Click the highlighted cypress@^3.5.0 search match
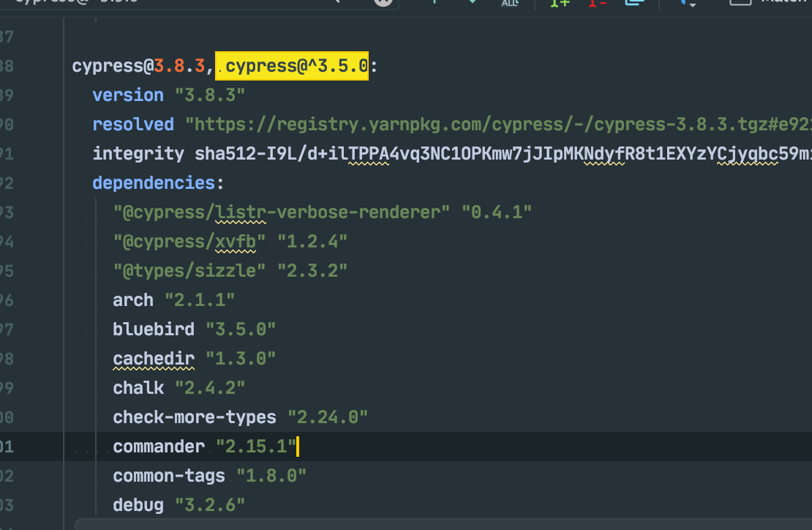812x530 pixels. click(x=292, y=65)
